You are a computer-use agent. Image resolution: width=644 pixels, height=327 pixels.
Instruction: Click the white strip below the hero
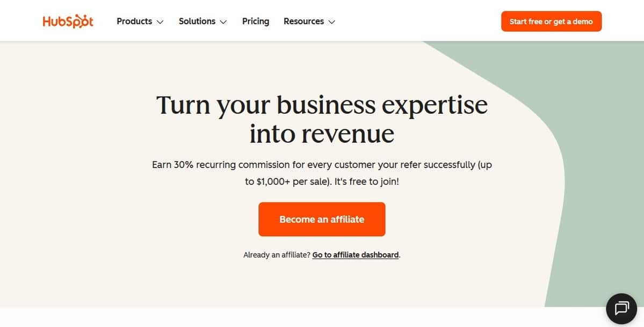point(269,317)
